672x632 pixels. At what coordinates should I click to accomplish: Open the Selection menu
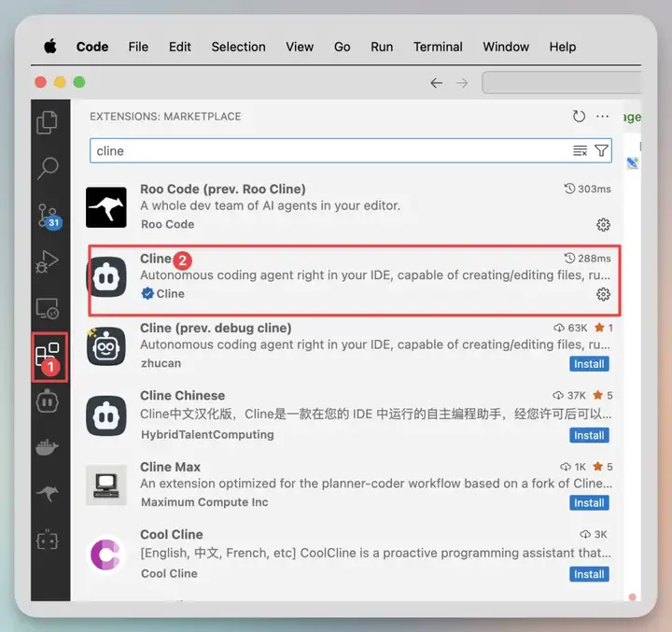coord(238,47)
